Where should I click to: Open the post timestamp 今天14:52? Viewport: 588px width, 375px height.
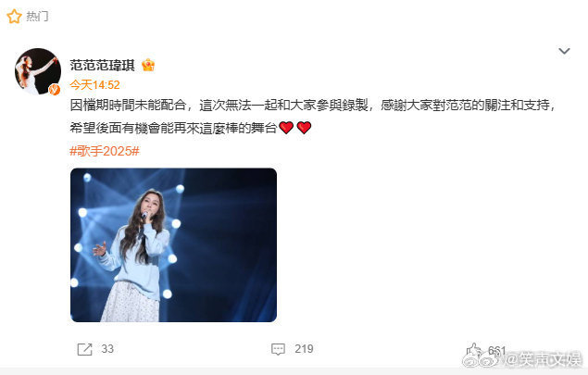click(x=94, y=85)
